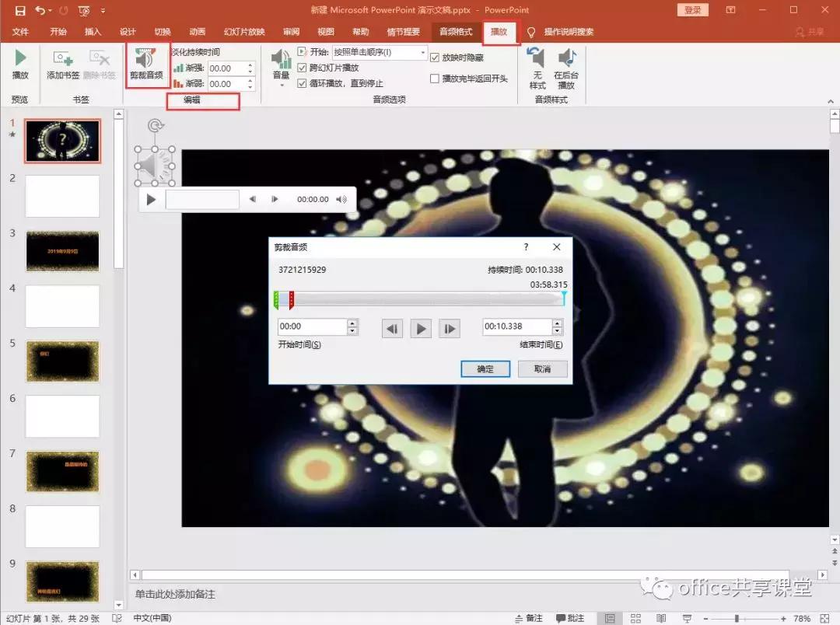This screenshot has height=625, width=840.
Task: Open the quick access toolbar customize arrow
Action: [x=103, y=10]
